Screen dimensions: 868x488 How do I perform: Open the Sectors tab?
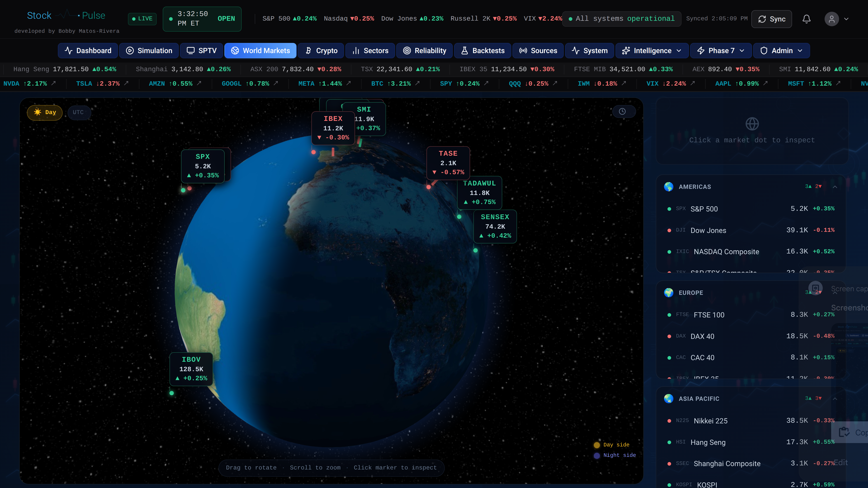(370, 51)
